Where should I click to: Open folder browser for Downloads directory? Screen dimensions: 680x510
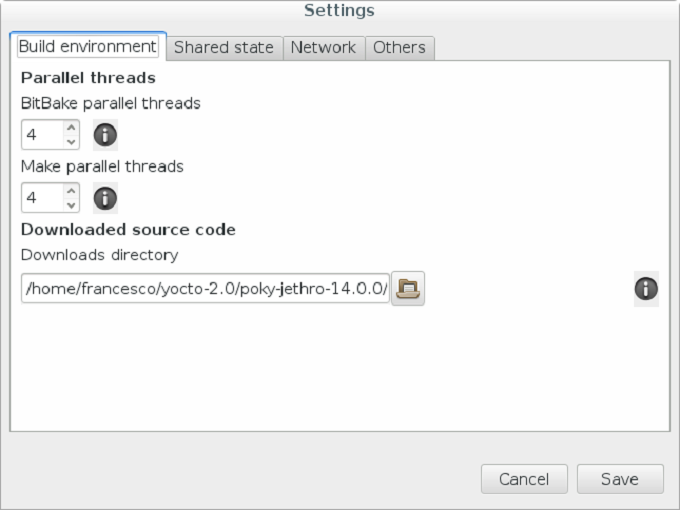pyautogui.click(x=408, y=289)
